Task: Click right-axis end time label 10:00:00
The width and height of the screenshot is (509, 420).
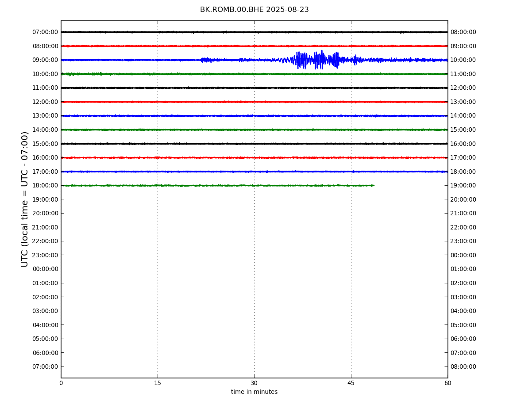Action: 463,60
